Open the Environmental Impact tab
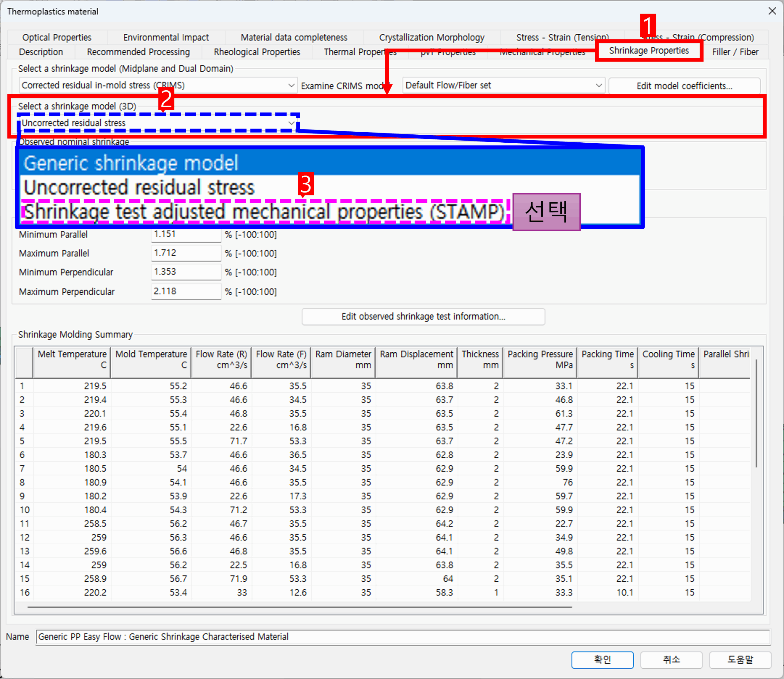 (166, 38)
